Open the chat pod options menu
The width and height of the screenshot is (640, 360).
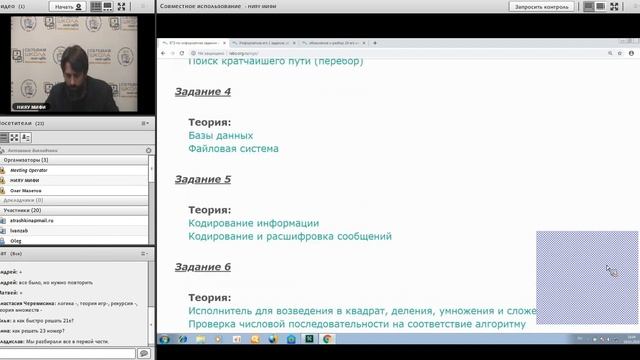pos(144,253)
